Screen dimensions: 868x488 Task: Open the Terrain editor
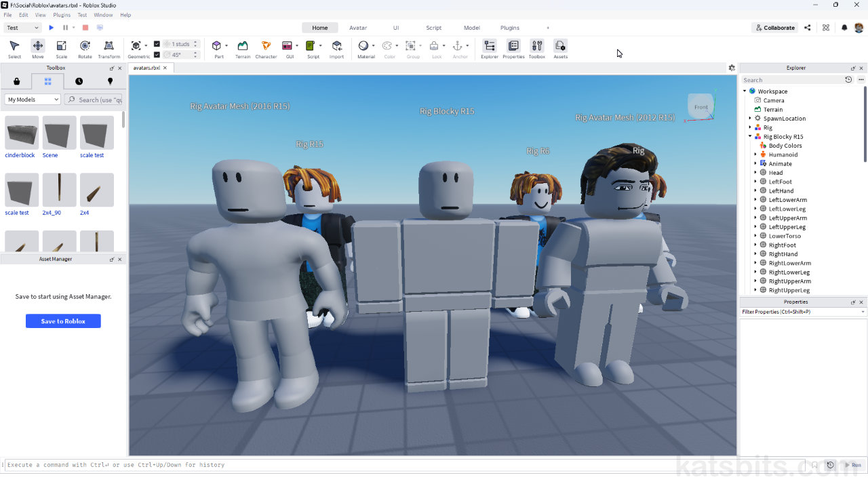point(243,49)
